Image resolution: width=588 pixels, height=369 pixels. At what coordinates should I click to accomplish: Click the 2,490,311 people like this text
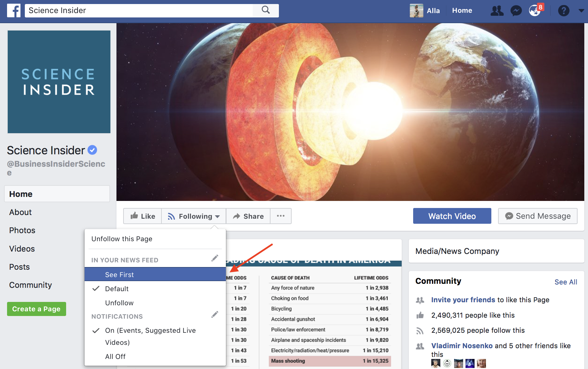point(473,315)
